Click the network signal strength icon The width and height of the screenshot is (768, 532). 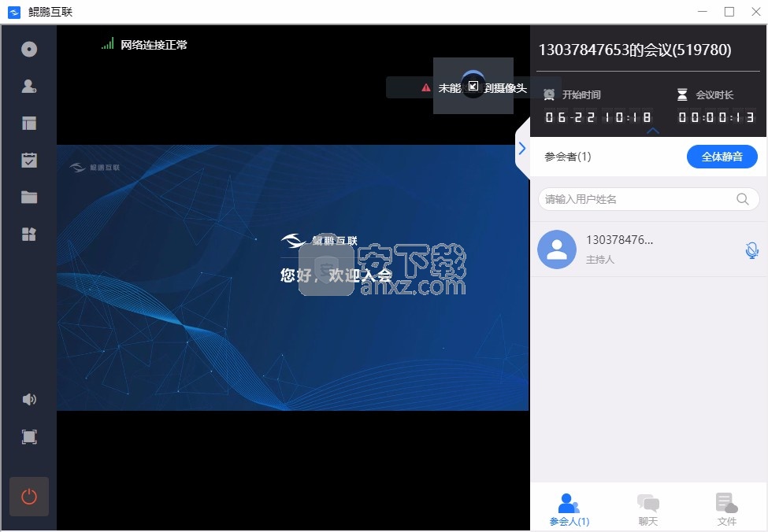tap(108, 43)
